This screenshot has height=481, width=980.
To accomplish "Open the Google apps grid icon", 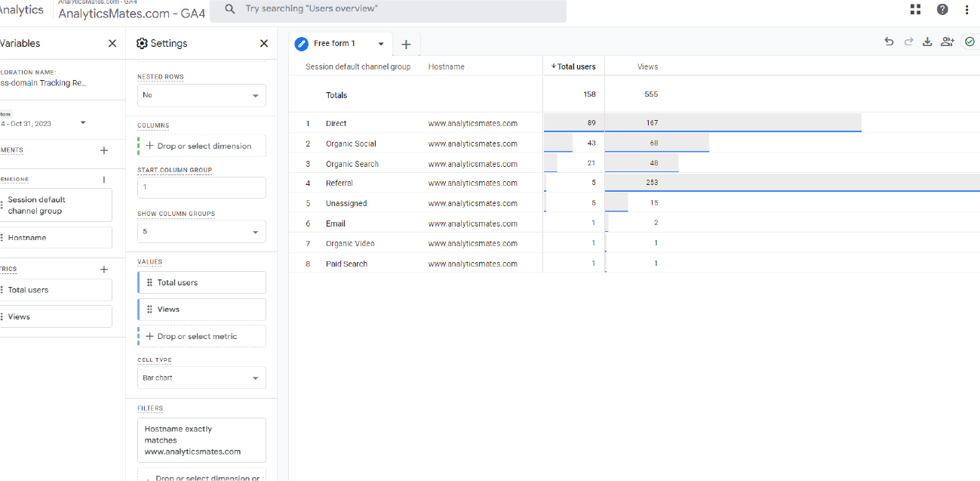I will coord(916,9).
